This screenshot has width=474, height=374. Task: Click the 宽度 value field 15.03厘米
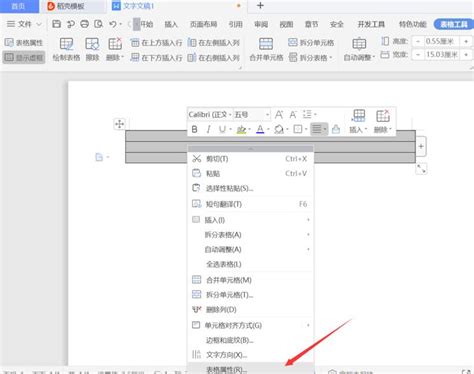click(x=442, y=55)
